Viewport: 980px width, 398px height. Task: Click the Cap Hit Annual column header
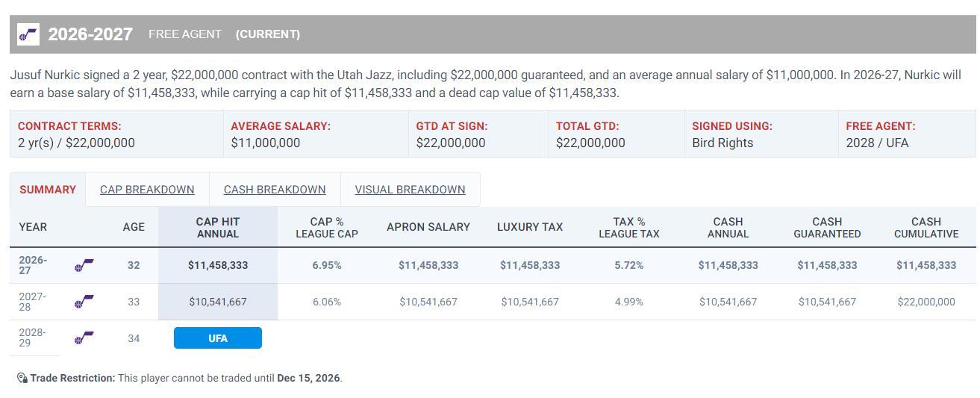(218, 228)
